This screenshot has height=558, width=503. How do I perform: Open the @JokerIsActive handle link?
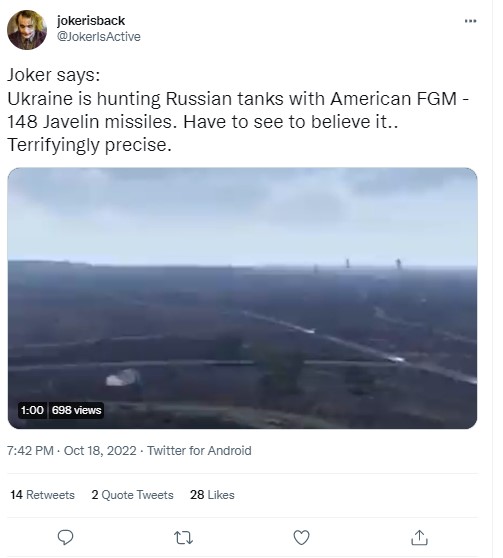[99, 37]
